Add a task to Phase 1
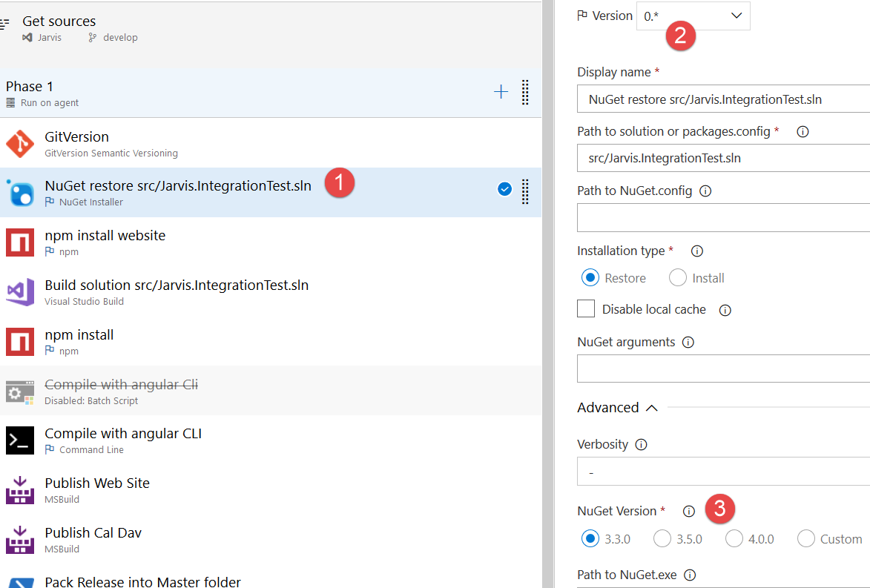 [x=501, y=92]
